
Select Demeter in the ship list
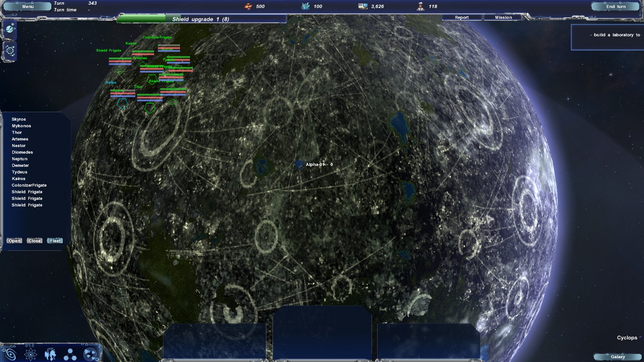point(20,165)
